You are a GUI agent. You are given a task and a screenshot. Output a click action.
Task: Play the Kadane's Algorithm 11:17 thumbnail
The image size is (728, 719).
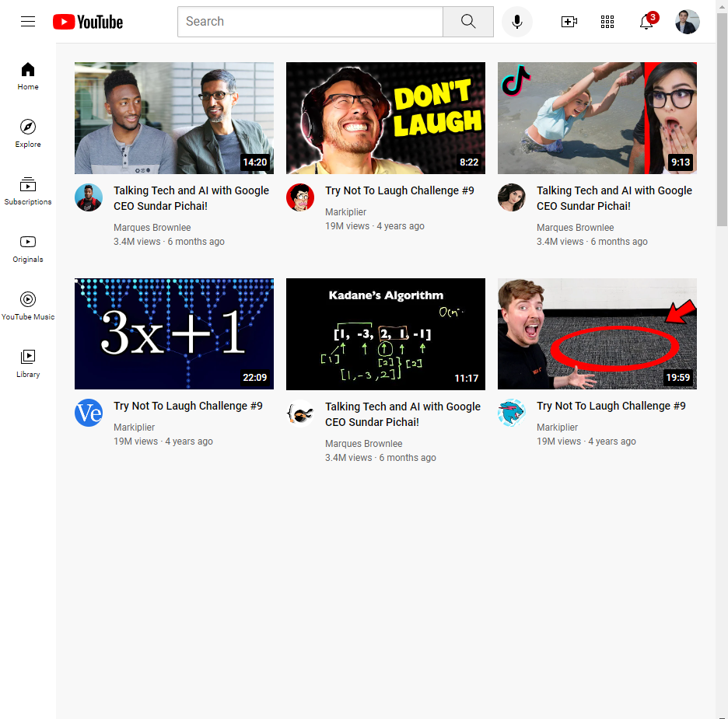[386, 334]
